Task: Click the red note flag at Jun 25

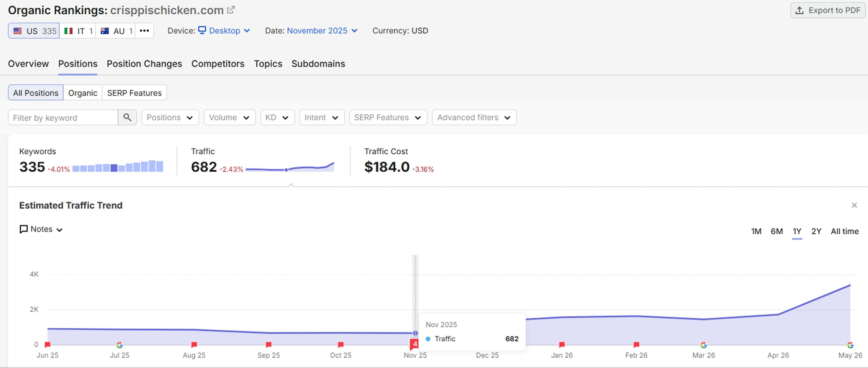Action: tap(47, 345)
